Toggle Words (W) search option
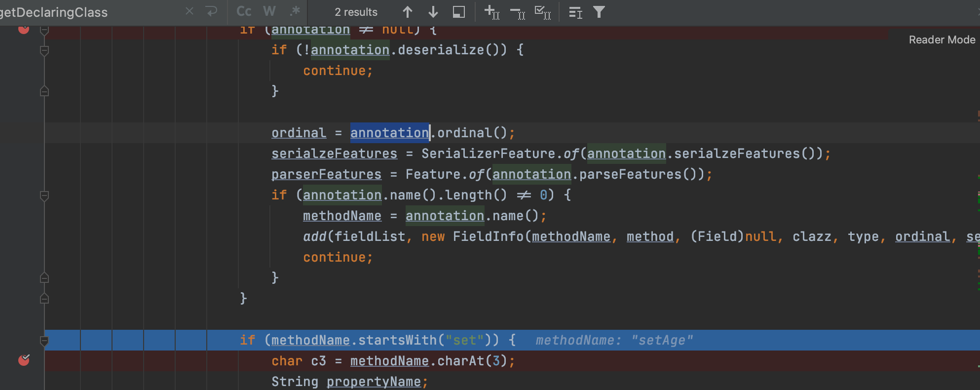The image size is (980, 390). pyautogui.click(x=269, y=11)
